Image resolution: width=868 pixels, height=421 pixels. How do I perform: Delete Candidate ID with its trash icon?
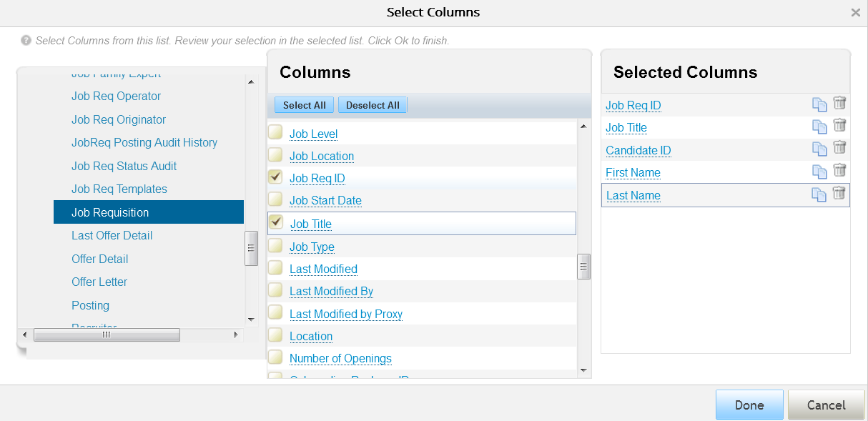(x=839, y=150)
